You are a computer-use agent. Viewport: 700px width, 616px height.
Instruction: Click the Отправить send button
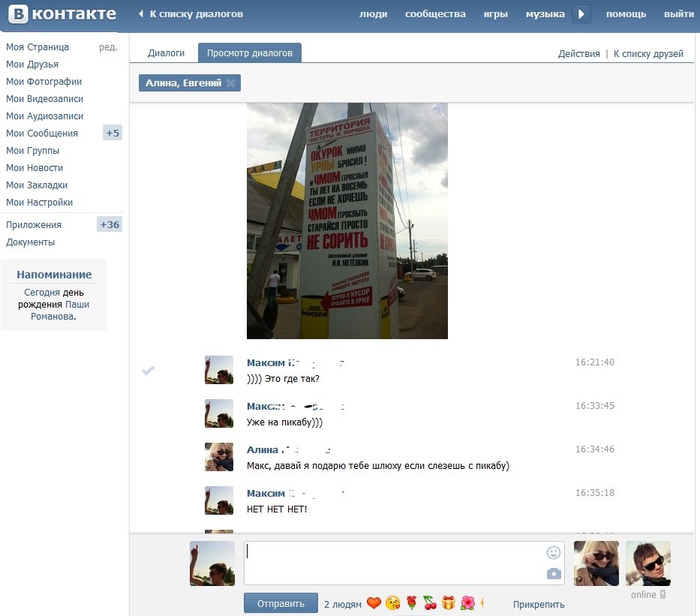281,603
